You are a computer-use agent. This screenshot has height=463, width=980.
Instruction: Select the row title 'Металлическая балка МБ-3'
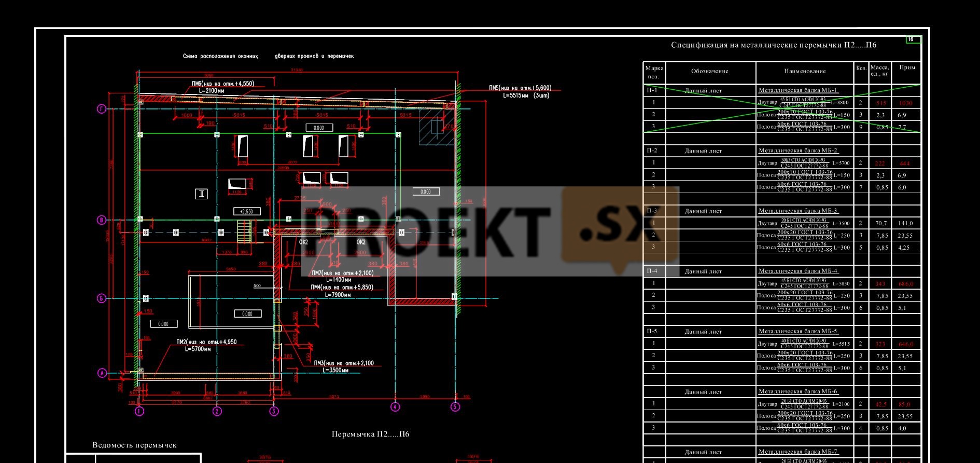(x=798, y=211)
